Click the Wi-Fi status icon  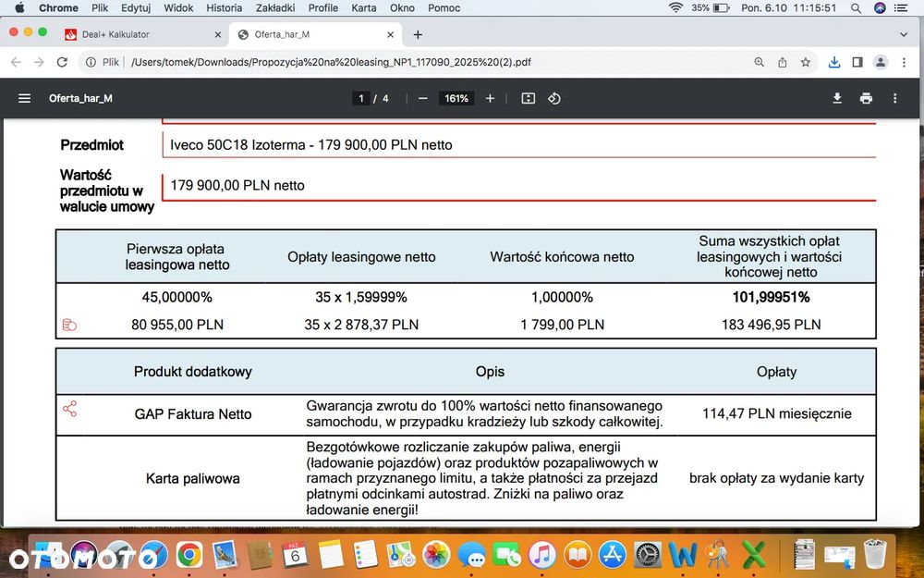pos(675,7)
